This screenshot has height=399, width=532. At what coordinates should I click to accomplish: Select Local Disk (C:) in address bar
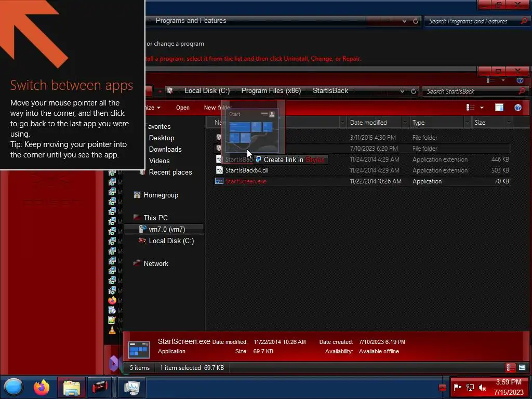click(207, 90)
